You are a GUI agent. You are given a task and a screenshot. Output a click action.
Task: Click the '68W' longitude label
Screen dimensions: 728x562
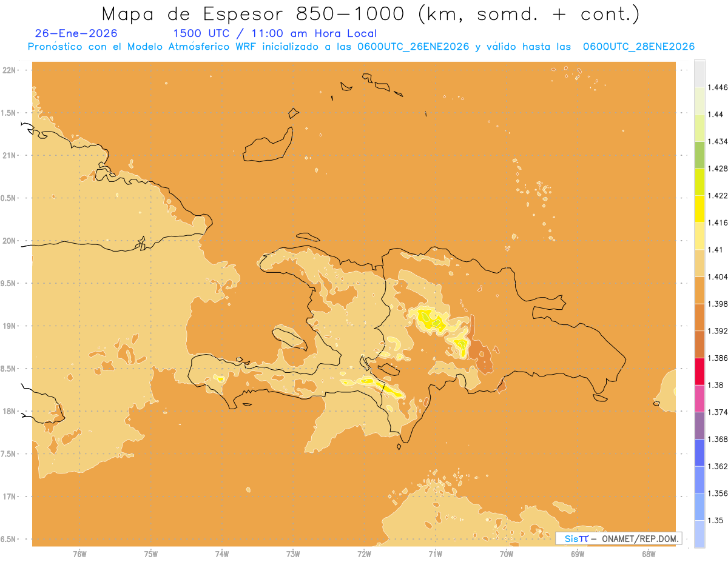tap(649, 554)
